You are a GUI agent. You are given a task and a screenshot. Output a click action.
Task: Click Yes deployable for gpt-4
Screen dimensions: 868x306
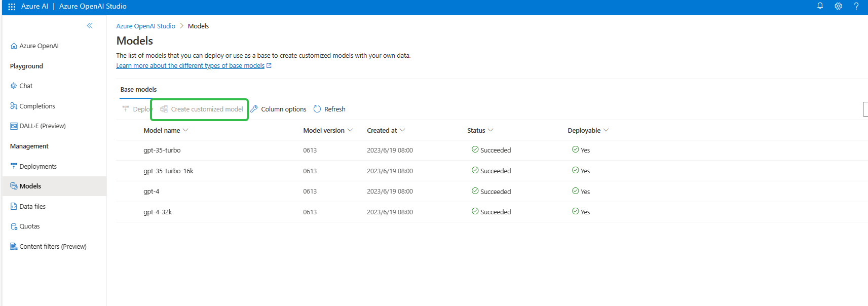[581, 192]
